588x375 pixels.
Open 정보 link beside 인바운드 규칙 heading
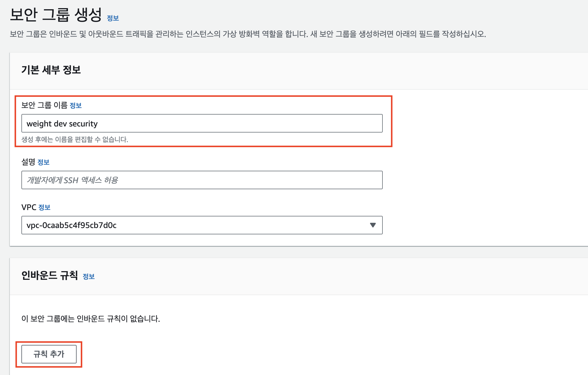click(x=88, y=277)
